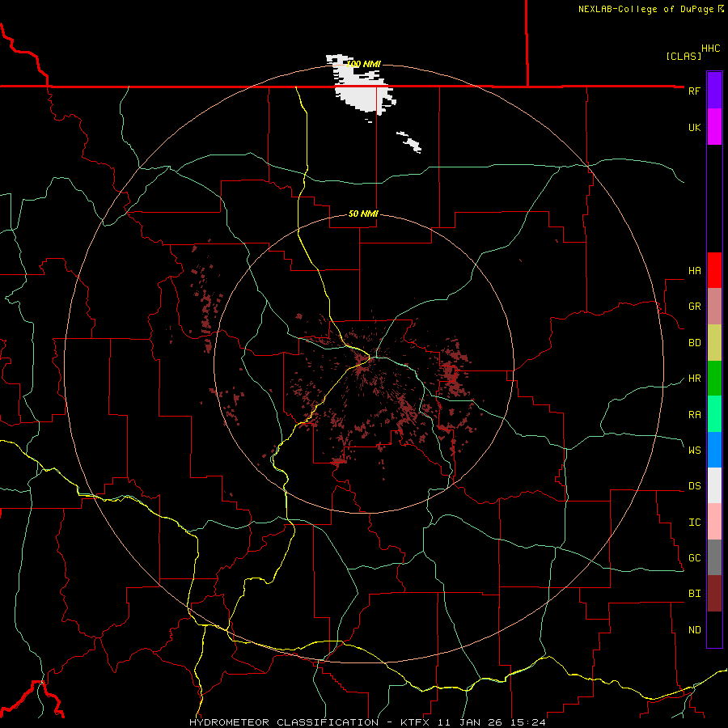Click the RA mint-green legend swatch
Viewport: 728px width, 728px height.
click(x=714, y=414)
